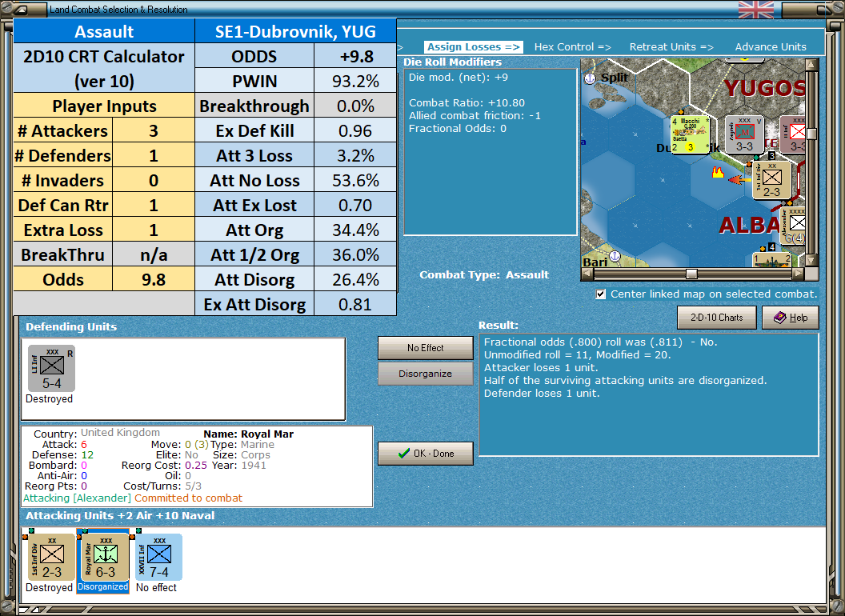The width and height of the screenshot is (845, 616).
Task: Select the destroyed LI Inf 5-4 defending unit
Action: click(x=51, y=369)
